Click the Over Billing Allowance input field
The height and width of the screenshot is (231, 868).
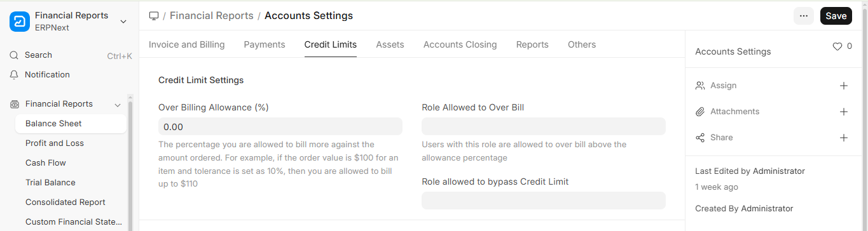pos(280,126)
